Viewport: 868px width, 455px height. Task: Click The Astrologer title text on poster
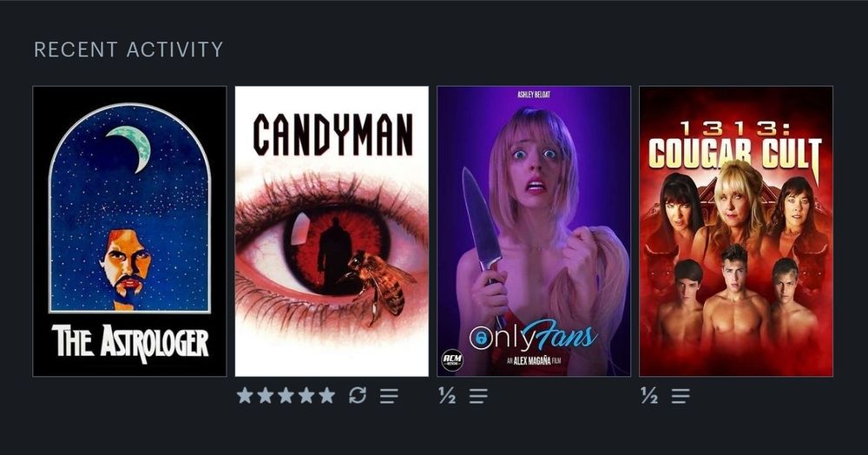130,343
